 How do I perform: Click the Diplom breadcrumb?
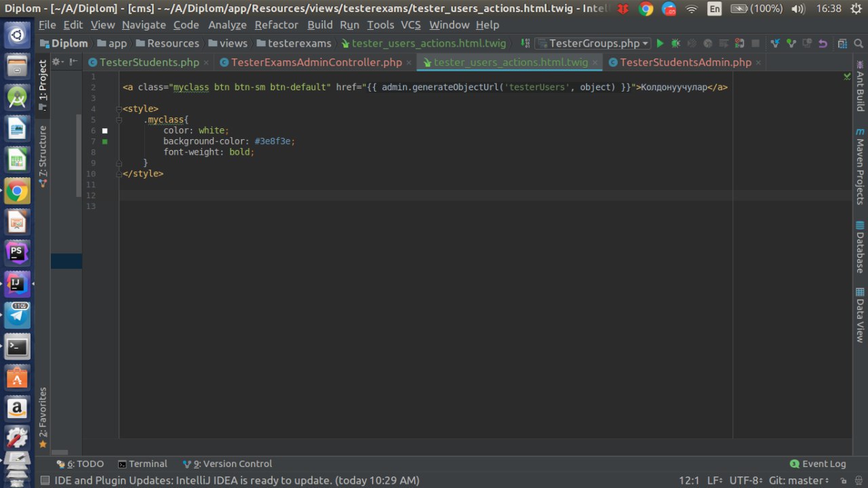tap(64, 43)
